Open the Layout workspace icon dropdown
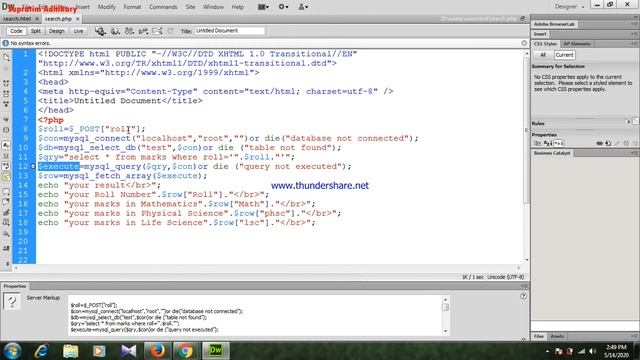Viewport: 640px width, 360px height. tap(263, 7)
